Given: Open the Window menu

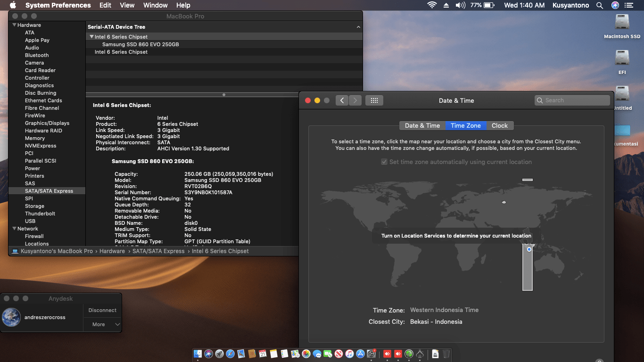Looking at the screenshot, I should click(x=155, y=5).
